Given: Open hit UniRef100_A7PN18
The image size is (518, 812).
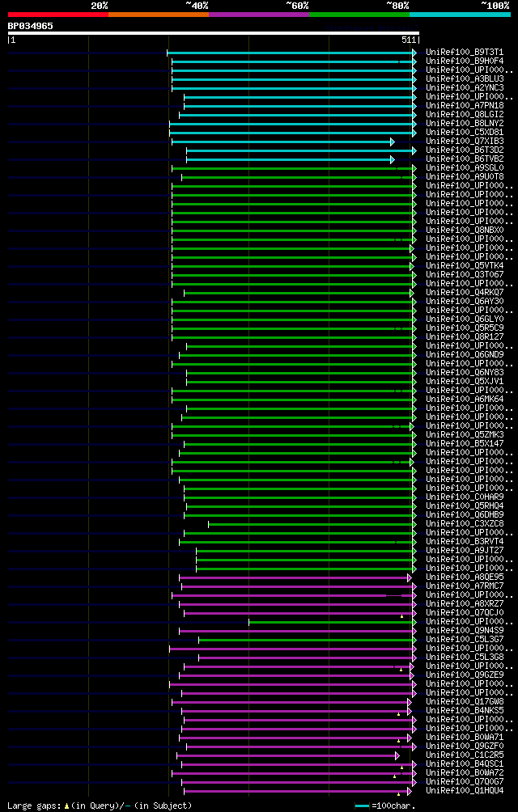Looking at the screenshot, I should pyautogui.click(x=465, y=106).
